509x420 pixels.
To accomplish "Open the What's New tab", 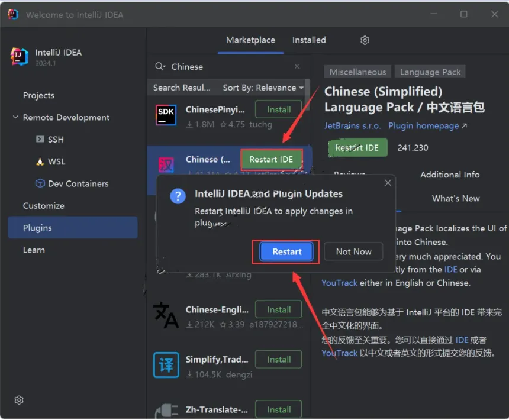I will click(456, 199).
